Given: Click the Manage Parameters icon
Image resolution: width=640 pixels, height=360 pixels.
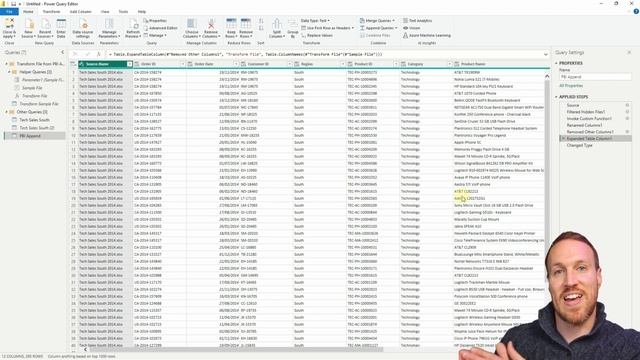Looking at the screenshot, I should pyautogui.click(x=109, y=28).
